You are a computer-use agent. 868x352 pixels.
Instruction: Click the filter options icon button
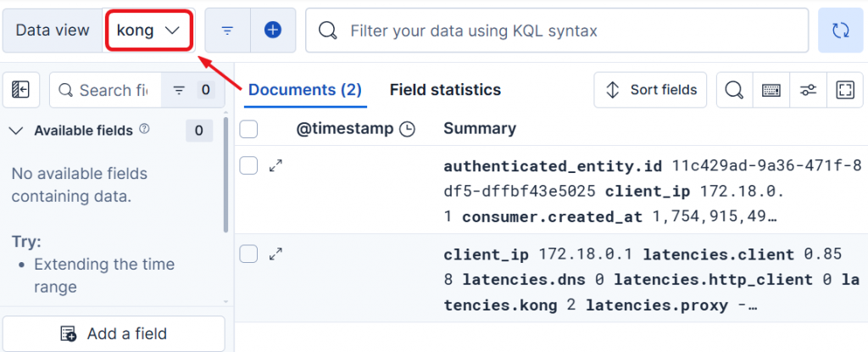(x=227, y=31)
